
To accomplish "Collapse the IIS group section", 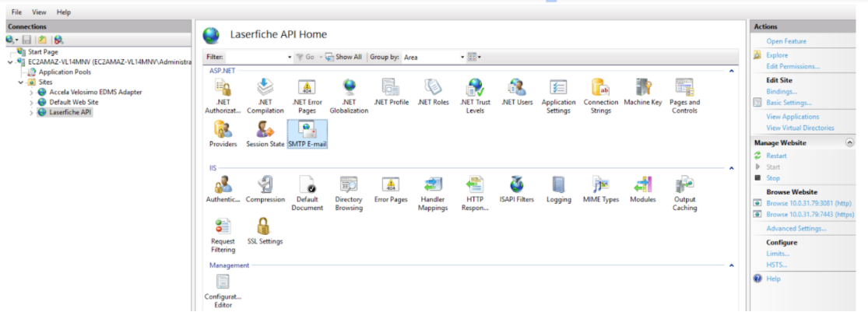I will 731,168.
